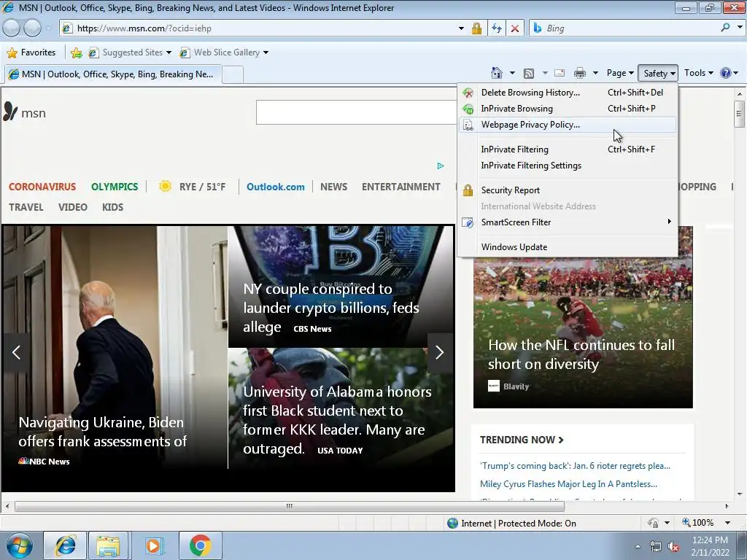This screenshot has height=560, width=747.
Task: Open a new blank tab
Action: pyautogui.click(x=233, y=75)
